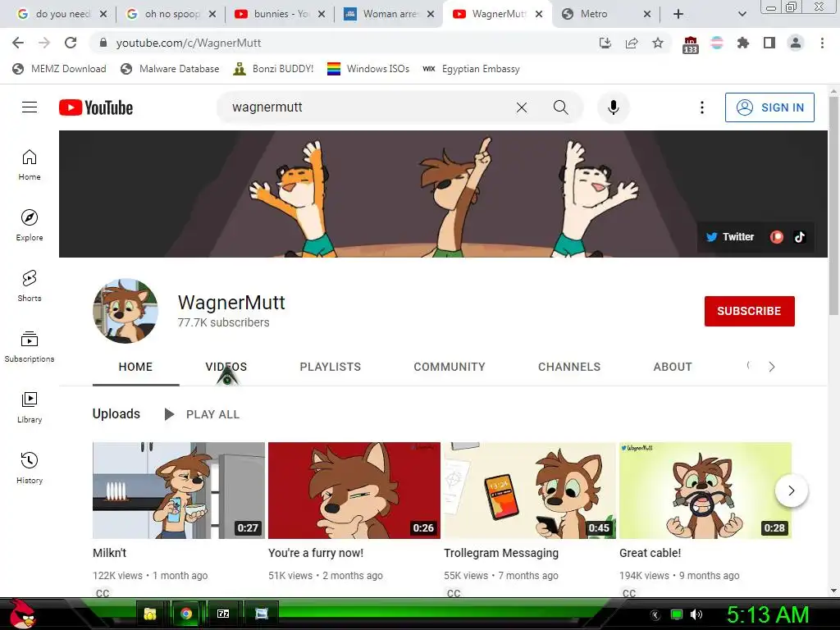840x630 pixels.
Task: Open Subscriptions in the sidebar
Action: [30, 347]
